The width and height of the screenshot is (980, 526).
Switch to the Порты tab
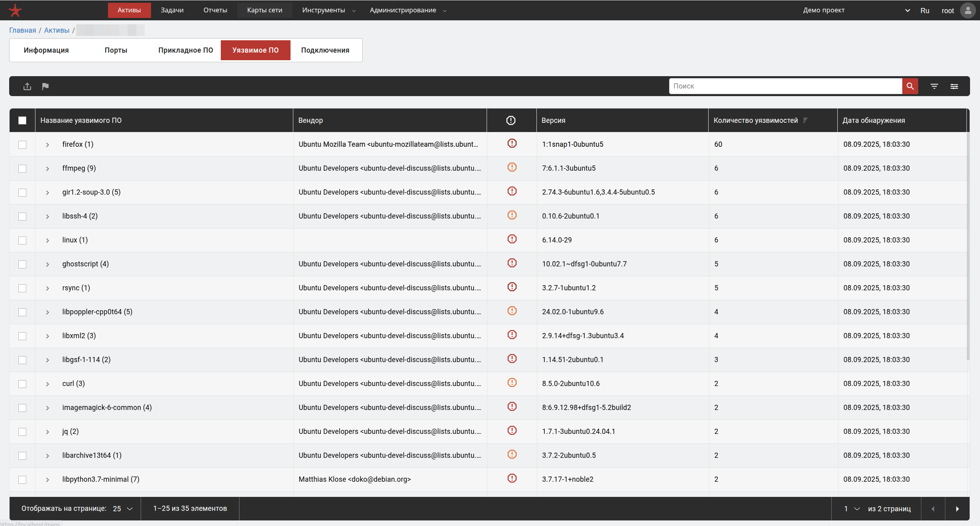(x=116, y=50)
